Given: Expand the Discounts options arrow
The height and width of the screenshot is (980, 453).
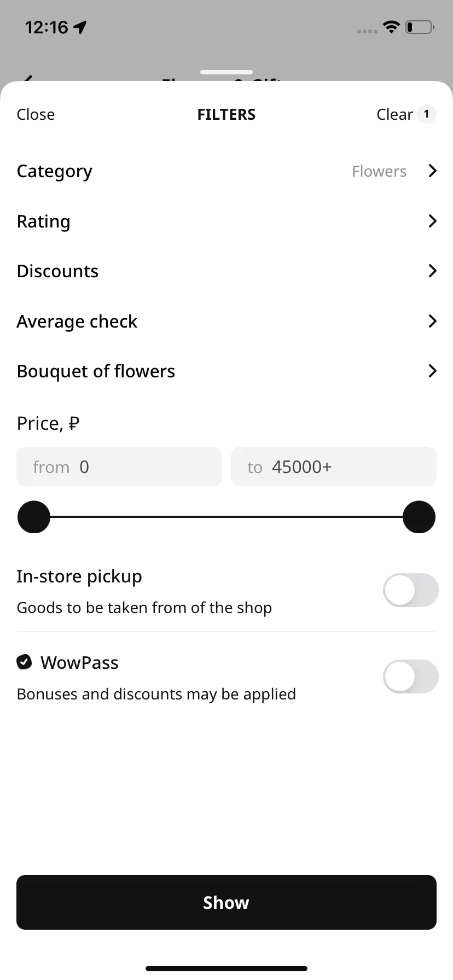Looking at the screenshot, I should pyautogui.click(x=432, y=271).
